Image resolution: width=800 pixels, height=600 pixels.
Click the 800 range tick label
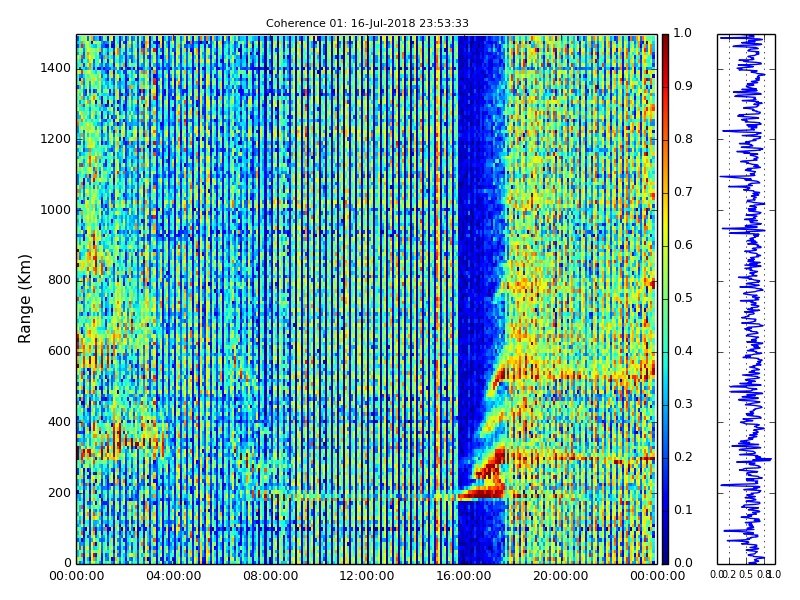pyautogui.click(x=60, y=281)
